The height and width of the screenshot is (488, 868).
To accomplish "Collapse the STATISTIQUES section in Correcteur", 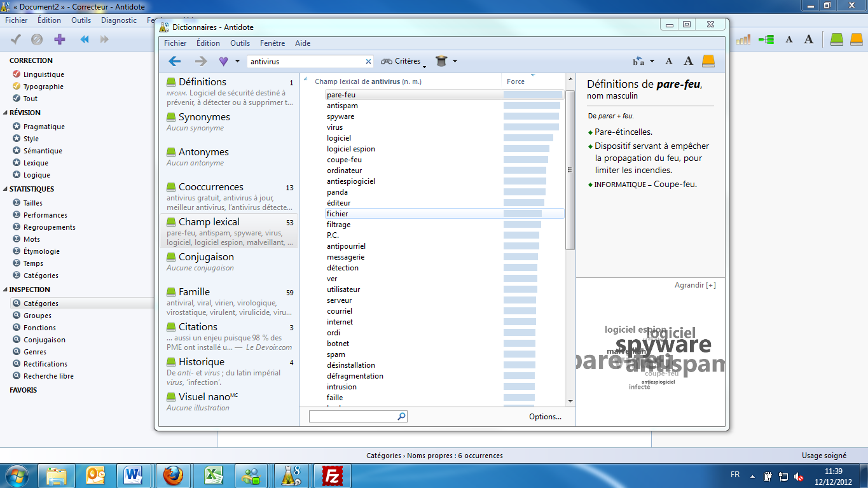I will (6, 189).
